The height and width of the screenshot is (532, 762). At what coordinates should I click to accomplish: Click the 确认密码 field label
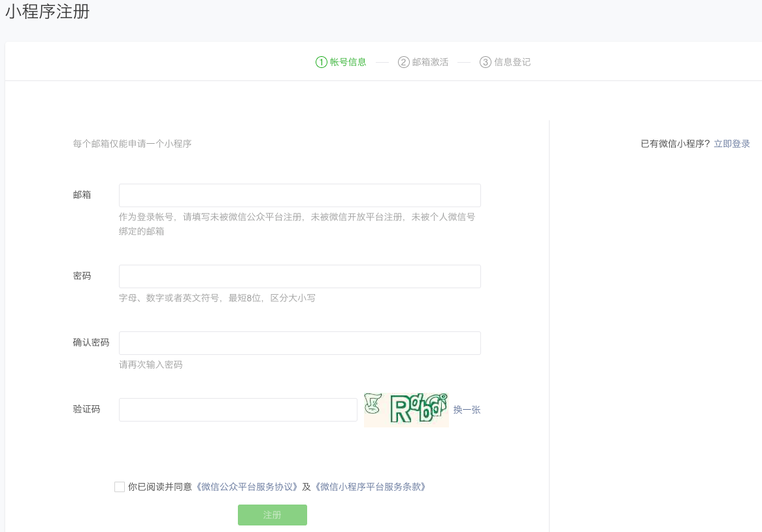click(91, 342)
